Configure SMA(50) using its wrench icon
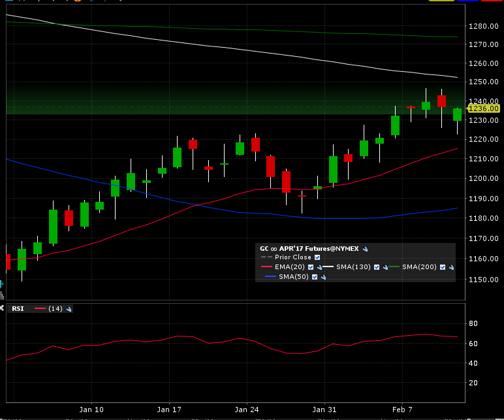Viewport: 504px width, 420px height. (x=324, y=277)
